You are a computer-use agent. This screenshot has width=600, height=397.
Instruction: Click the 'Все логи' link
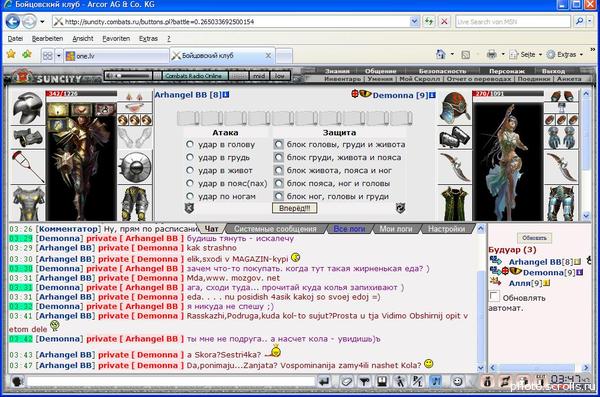coord(349,229)
